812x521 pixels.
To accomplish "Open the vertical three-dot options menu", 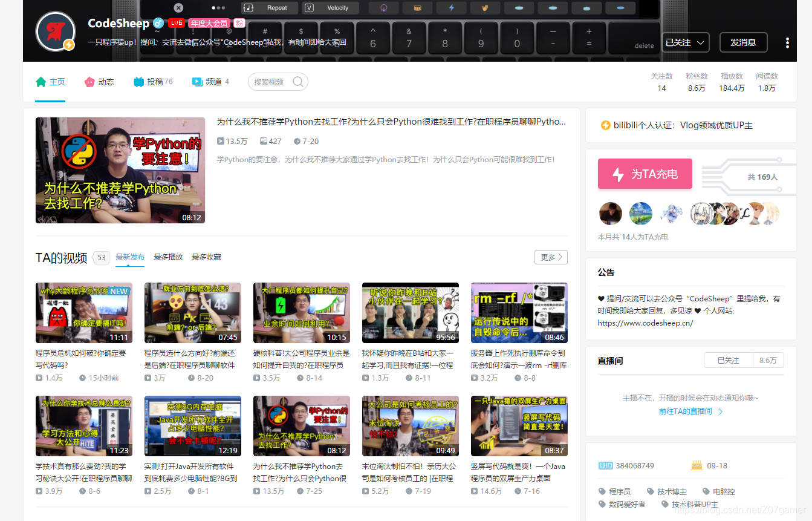I will pyautogui.click(x=787, y=42).
